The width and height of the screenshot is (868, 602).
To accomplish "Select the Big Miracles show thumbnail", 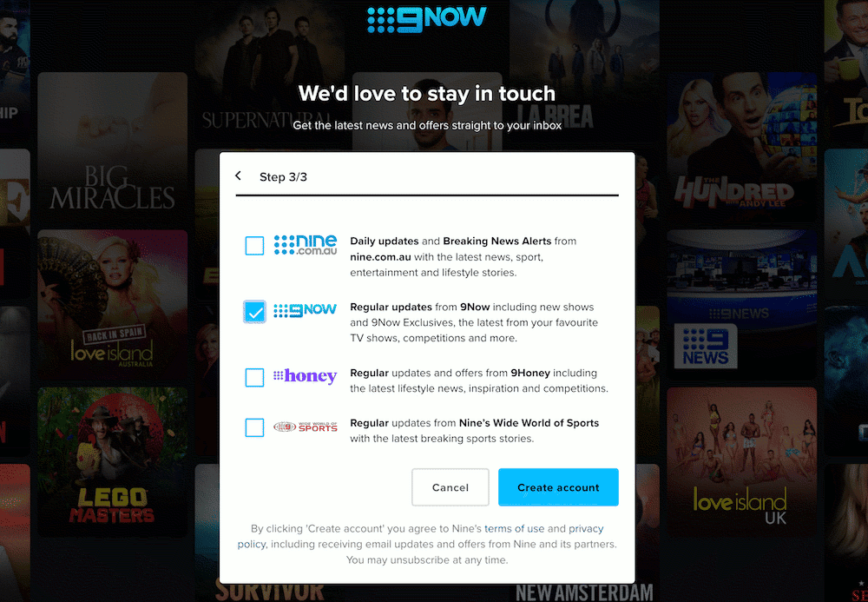I will pos(112,147).
